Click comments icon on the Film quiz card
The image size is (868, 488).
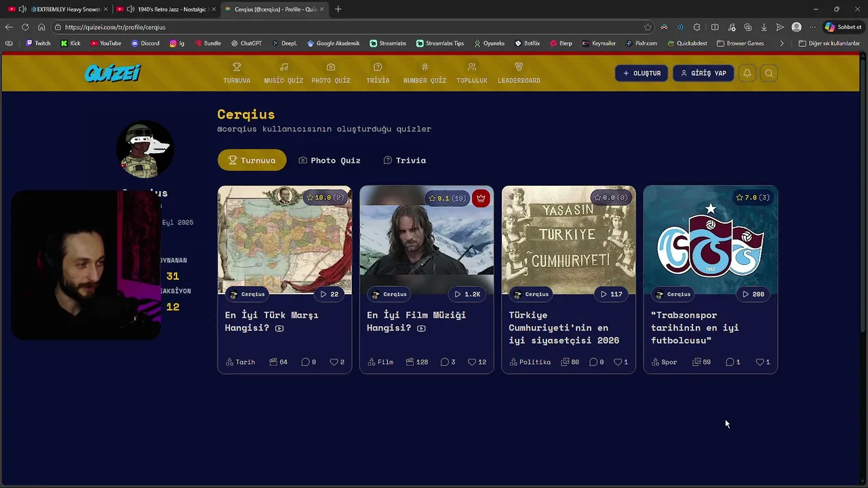(444, 362)
